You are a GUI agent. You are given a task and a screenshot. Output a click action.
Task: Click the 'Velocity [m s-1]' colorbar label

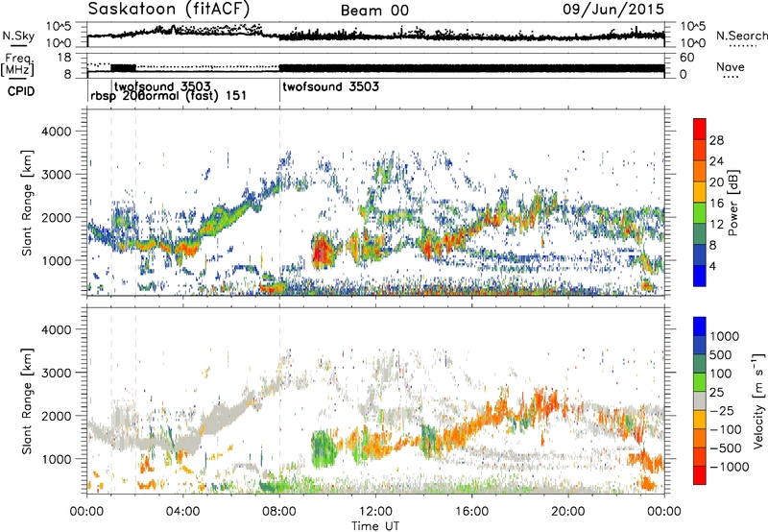coord(758,400)
